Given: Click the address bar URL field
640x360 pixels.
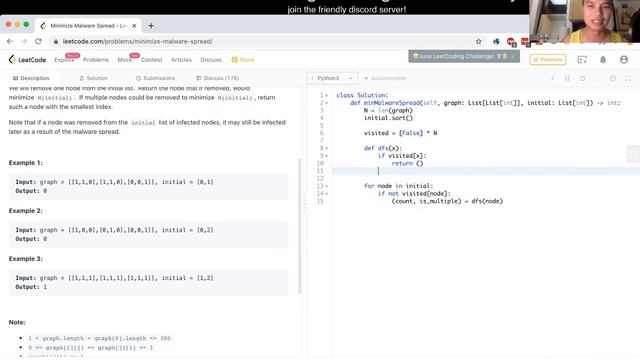Looking at the screenshot, I should click(x=261, y=41).
